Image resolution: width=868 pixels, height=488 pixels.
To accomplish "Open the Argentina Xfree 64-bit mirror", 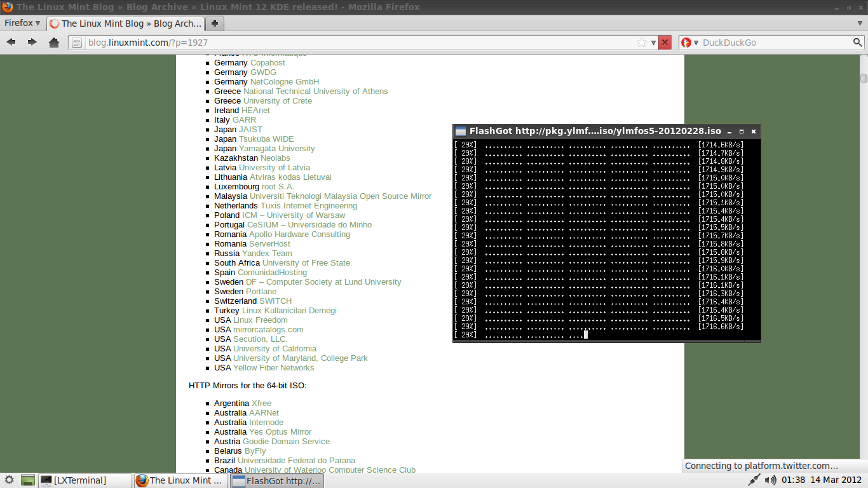I will 261,403.
